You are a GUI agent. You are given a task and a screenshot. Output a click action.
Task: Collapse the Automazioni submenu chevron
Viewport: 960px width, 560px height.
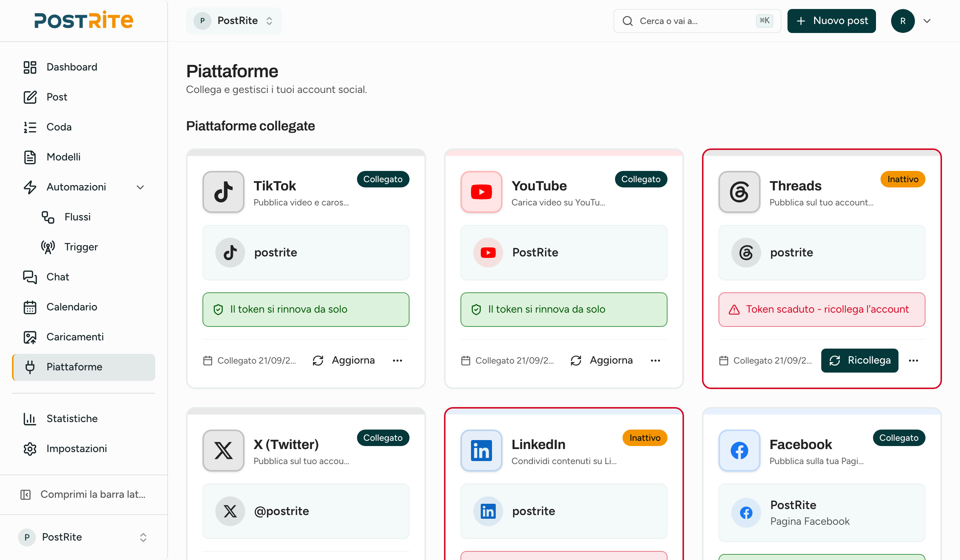coord(140,187)
